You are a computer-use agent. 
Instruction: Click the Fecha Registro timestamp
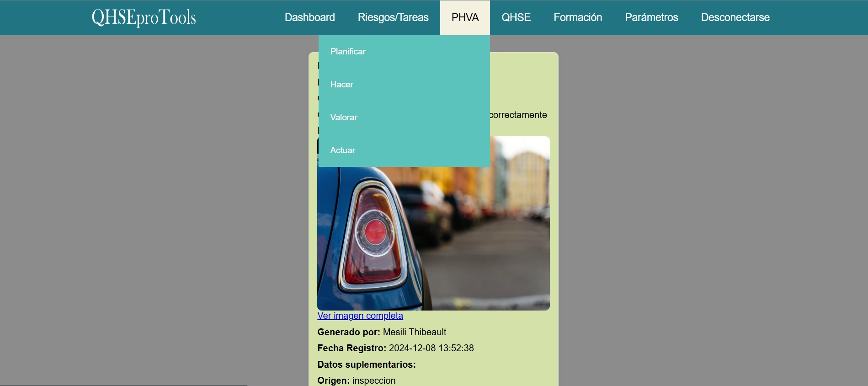tap(431, 348)
